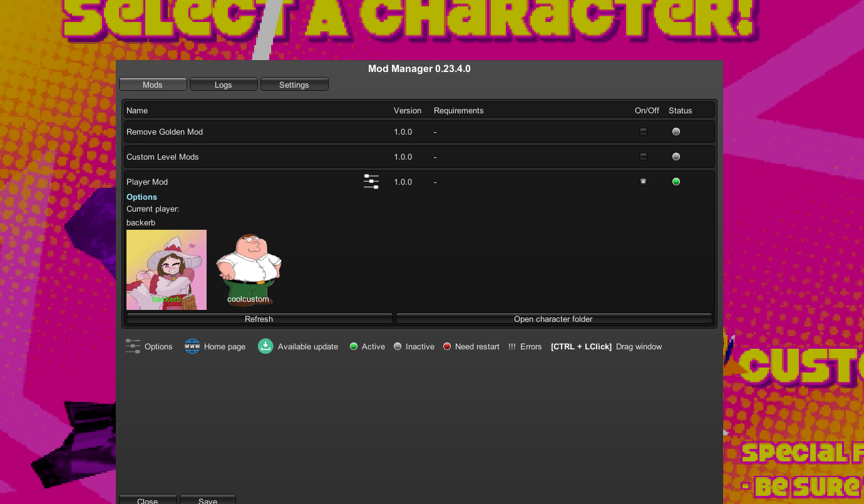Click the backerb text below Current player
Image resolution: width=864 pixels, height=504 pixels.
141,223
